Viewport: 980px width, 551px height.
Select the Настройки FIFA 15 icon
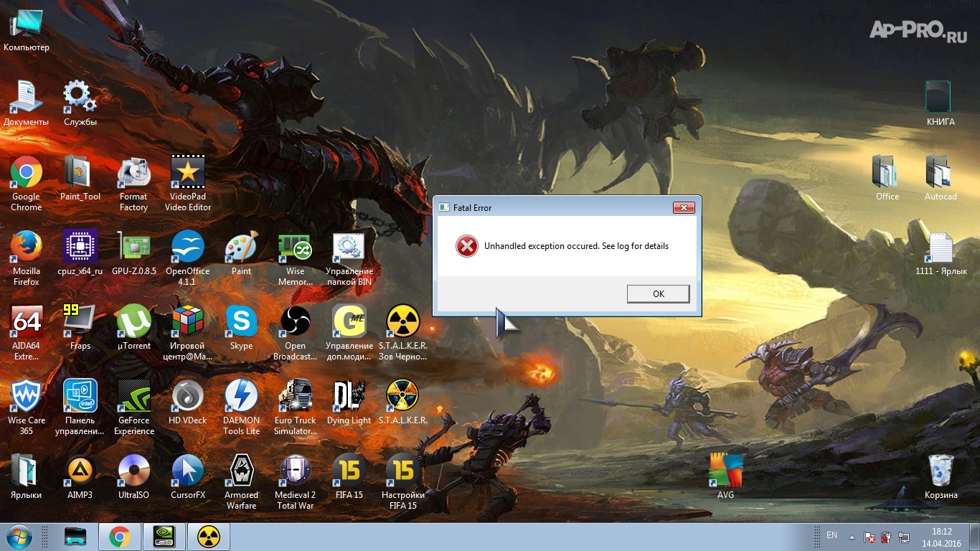(403, 483)
